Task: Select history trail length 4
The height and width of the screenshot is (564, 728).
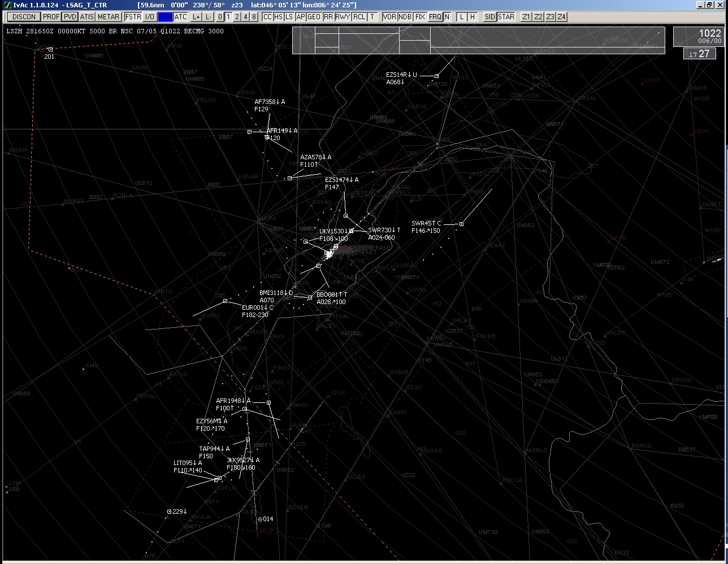Action: point(245,17)
